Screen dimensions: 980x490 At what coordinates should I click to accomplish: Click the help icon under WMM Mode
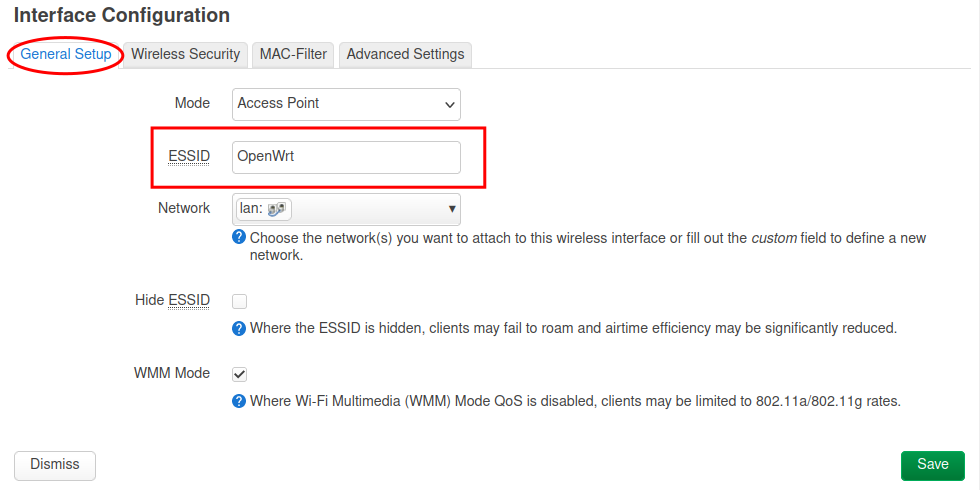239,401
